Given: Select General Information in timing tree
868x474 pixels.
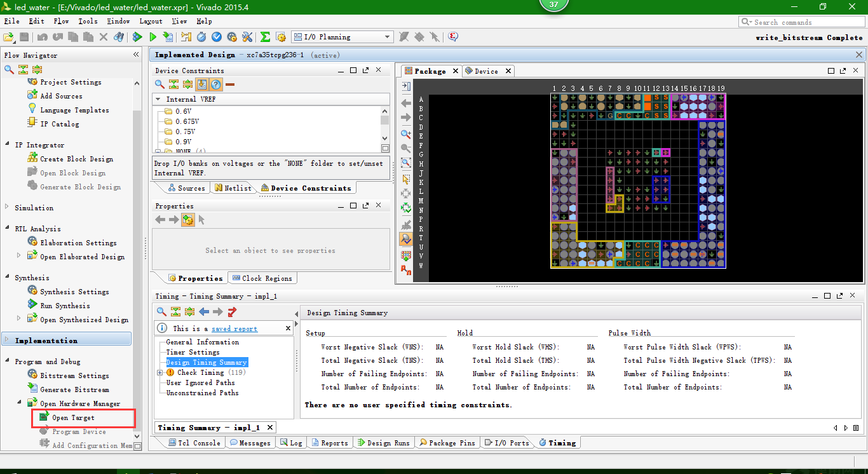Looking at the screenshot, I should click(203, 342).
